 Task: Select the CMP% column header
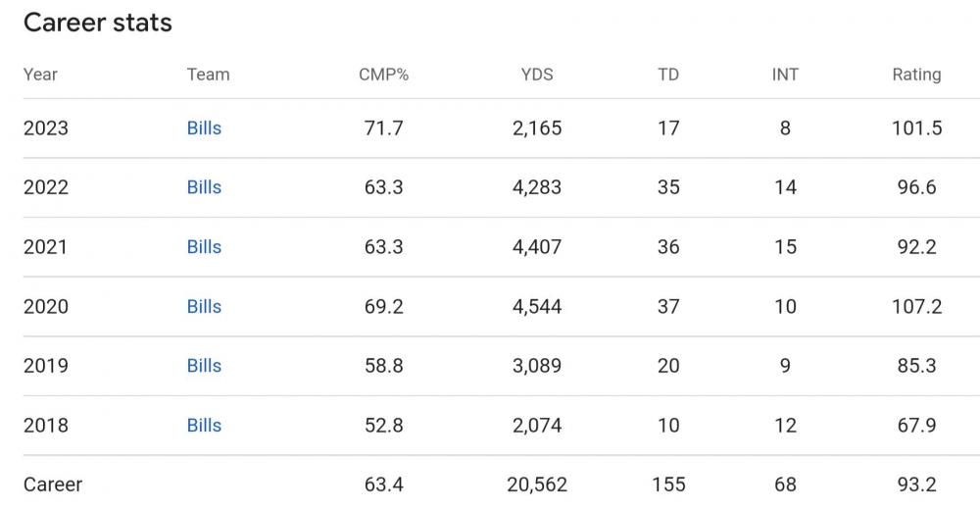[x=383, y=75]
